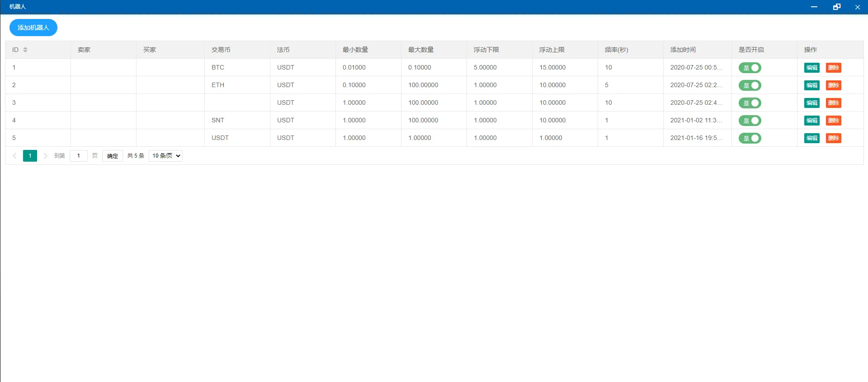Select page 1 in pagination
The image size is (868, 382).
30,156
